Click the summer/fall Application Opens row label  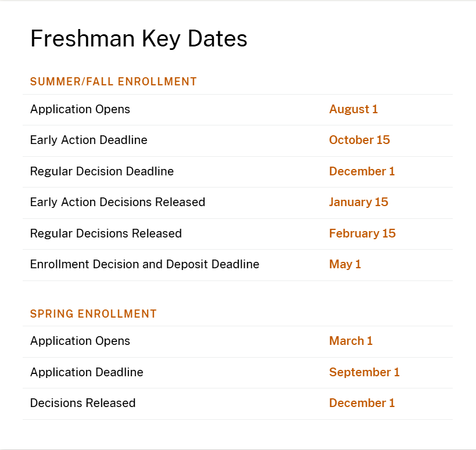click(x=80, y=109)
